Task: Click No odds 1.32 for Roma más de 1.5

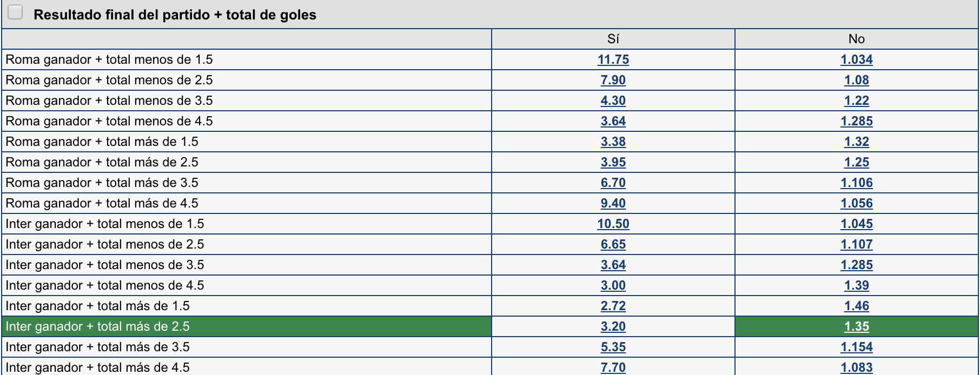Action: pyautogui.click(x=856, y=142)
